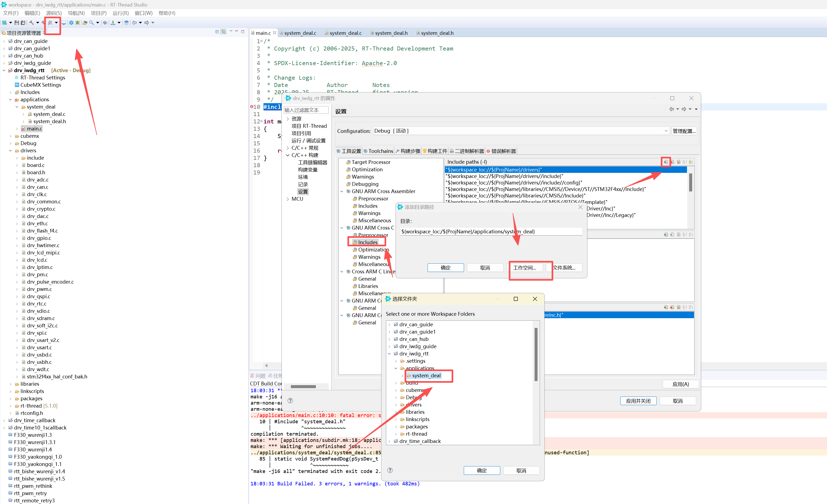Switch to the 构建步骤 tab
This screenshot has height=504, width=827.
(x=408, y=151)
